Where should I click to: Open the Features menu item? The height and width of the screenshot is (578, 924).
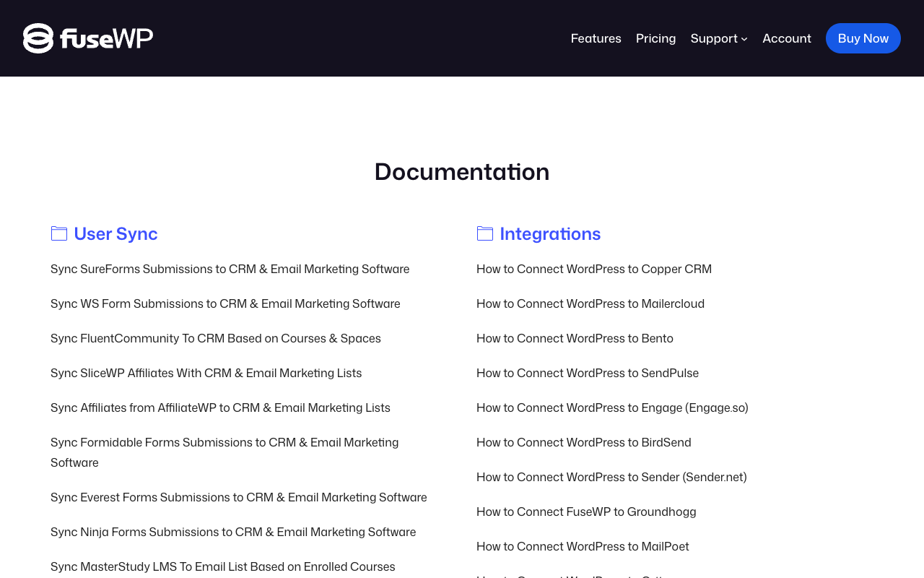[x=596, y=38]
